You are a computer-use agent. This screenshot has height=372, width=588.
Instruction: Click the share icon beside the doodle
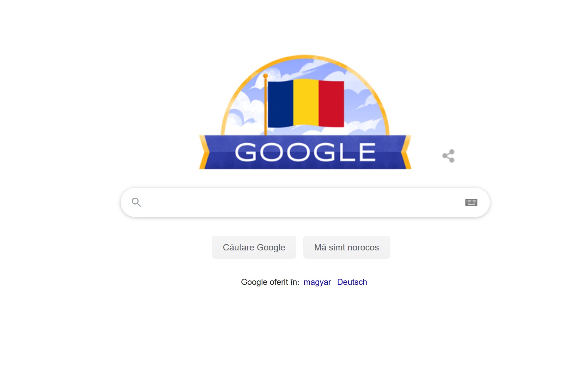448,156
